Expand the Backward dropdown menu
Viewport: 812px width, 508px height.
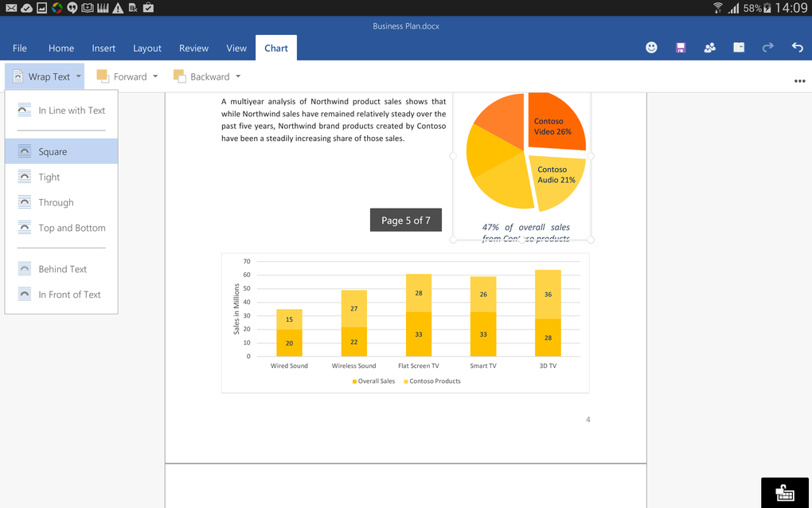(237, 76)
